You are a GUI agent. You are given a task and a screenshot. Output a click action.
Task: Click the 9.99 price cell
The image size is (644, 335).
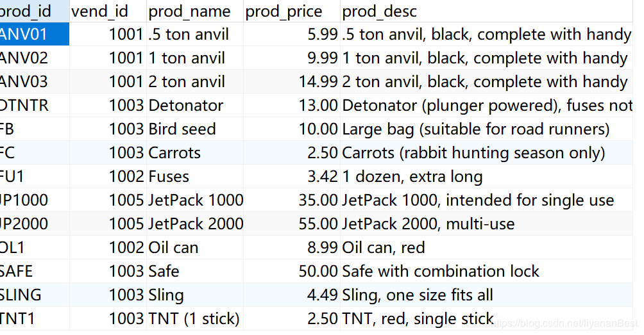point(322,58)
